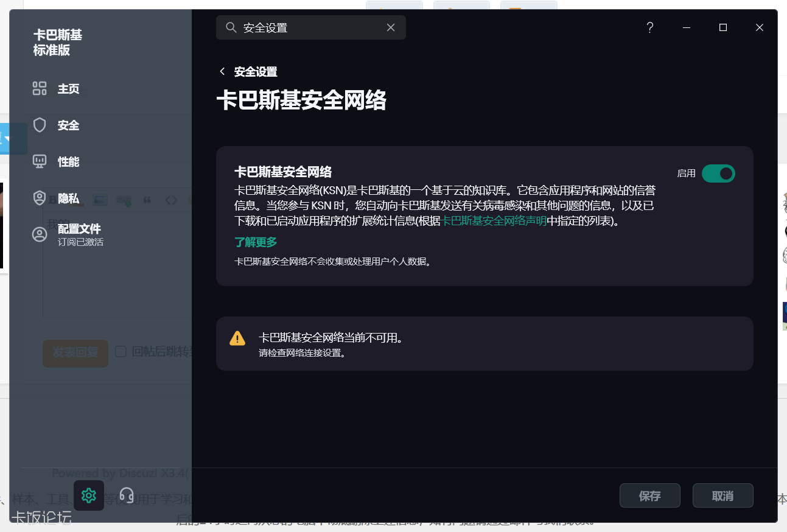The image size is (787, 532).
Task: Click the Security shield icon
Action: point(40,125)
